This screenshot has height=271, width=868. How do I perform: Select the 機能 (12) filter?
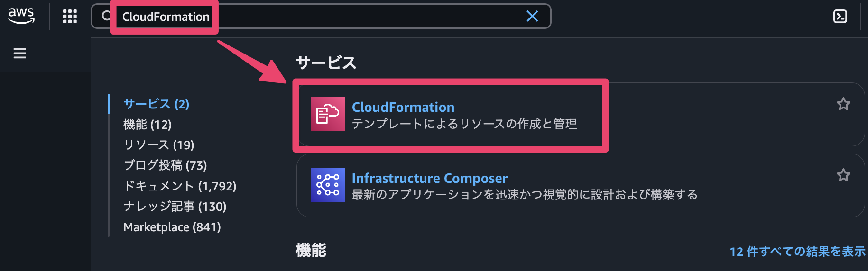pyautogui.click(x=147, y=125)
